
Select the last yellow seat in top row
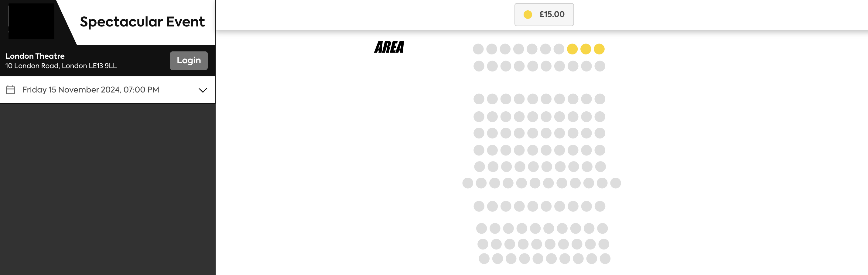tap(599, 49)
